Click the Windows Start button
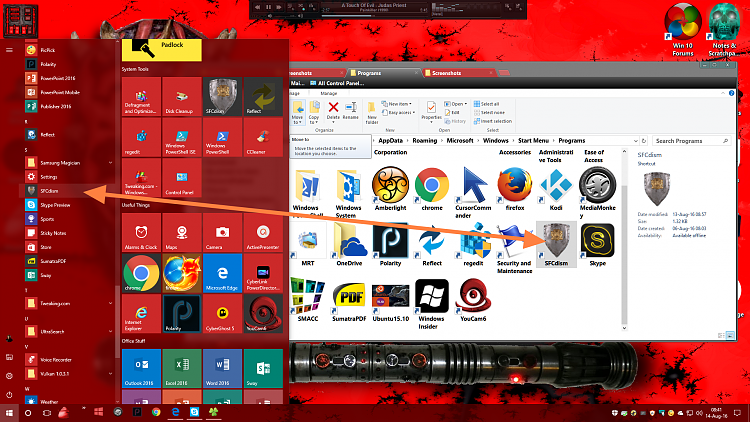Image resolution: width=750 pixels, height=422 pixels. [9, 413]
